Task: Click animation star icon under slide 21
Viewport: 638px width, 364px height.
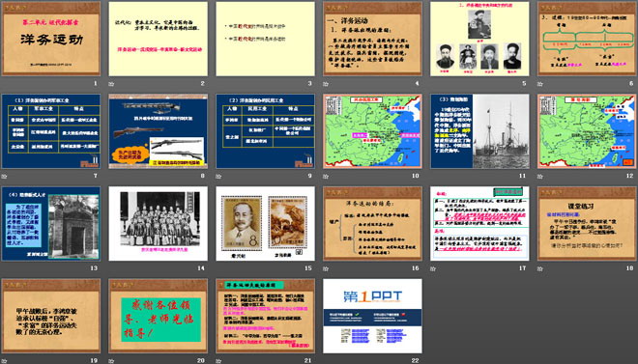Action: (x=218, y=361)
